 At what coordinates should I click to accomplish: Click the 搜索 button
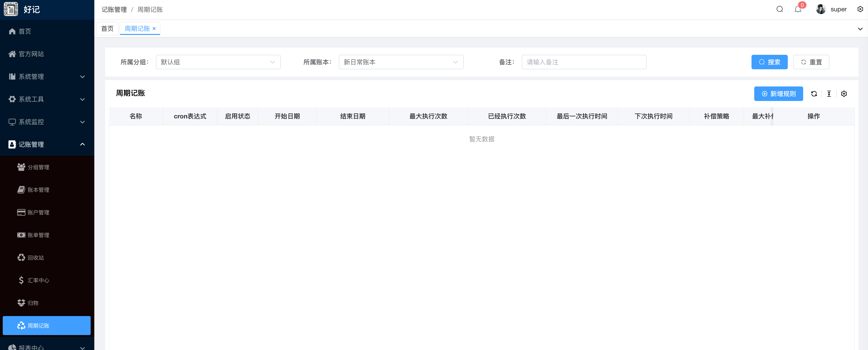pyautogui.click(x=769, y=62)
